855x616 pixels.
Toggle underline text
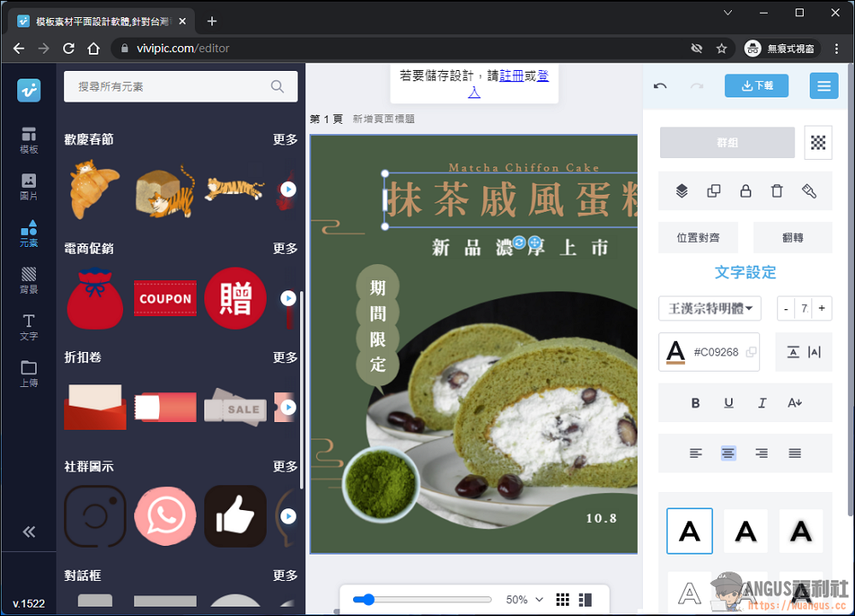click(x=728, y=403)
